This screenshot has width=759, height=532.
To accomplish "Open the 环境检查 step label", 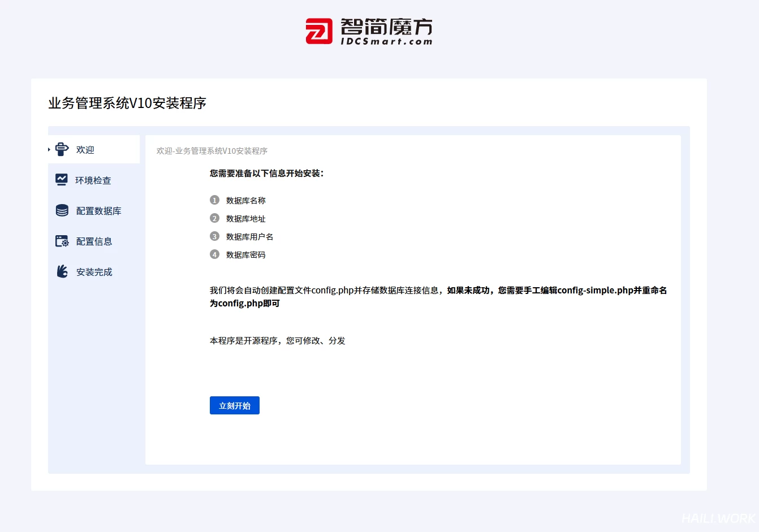I will point(93,180).
